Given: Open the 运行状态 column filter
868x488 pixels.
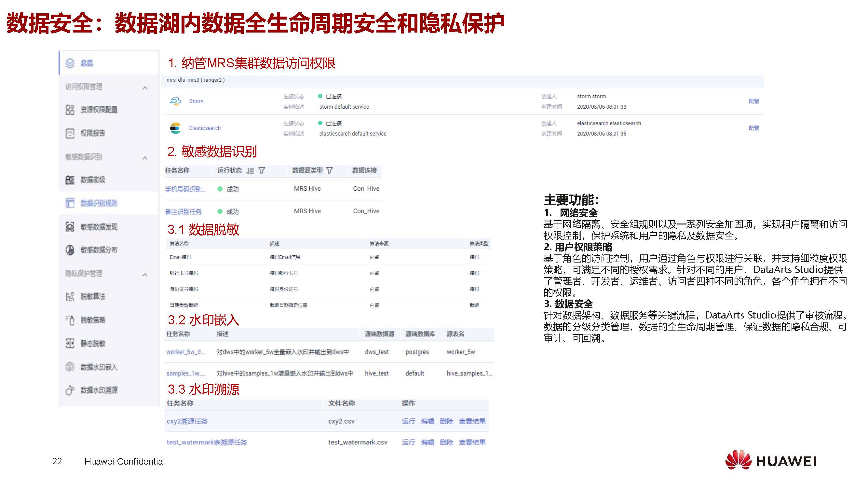Looking at the screenshot, I should [x=262, y=171].
